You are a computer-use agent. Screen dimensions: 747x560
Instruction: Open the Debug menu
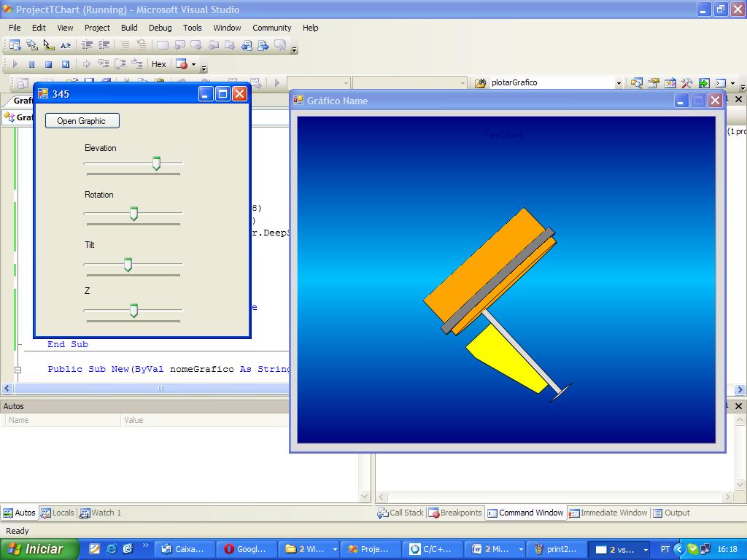click(x=160, y=28)
